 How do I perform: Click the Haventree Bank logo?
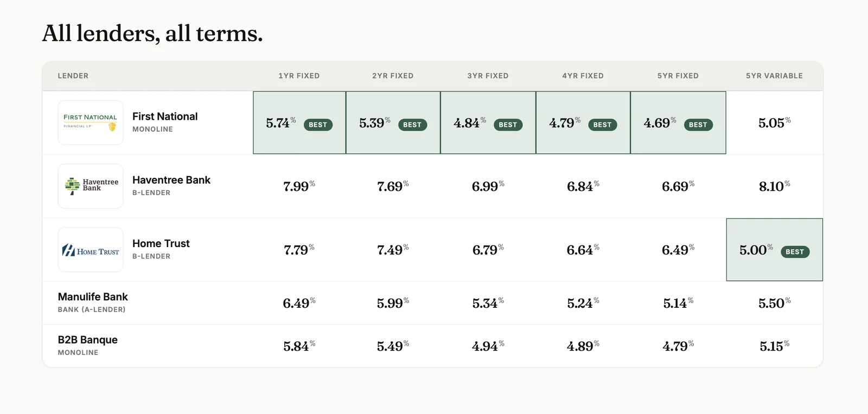91,186
